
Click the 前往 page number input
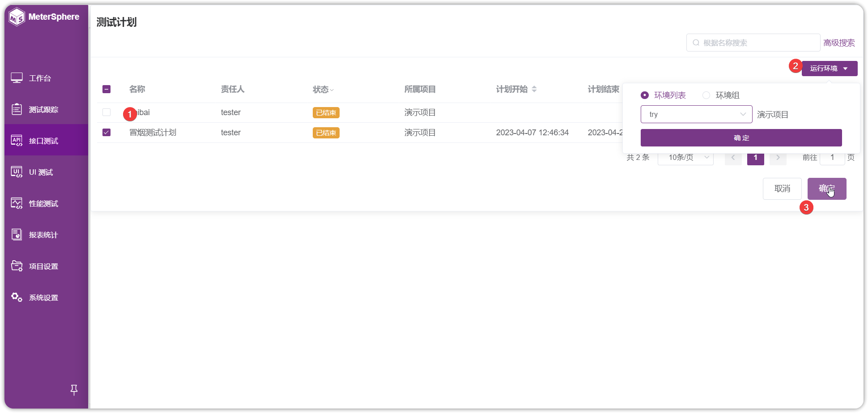pyautogui.click(x=832, y=158)
